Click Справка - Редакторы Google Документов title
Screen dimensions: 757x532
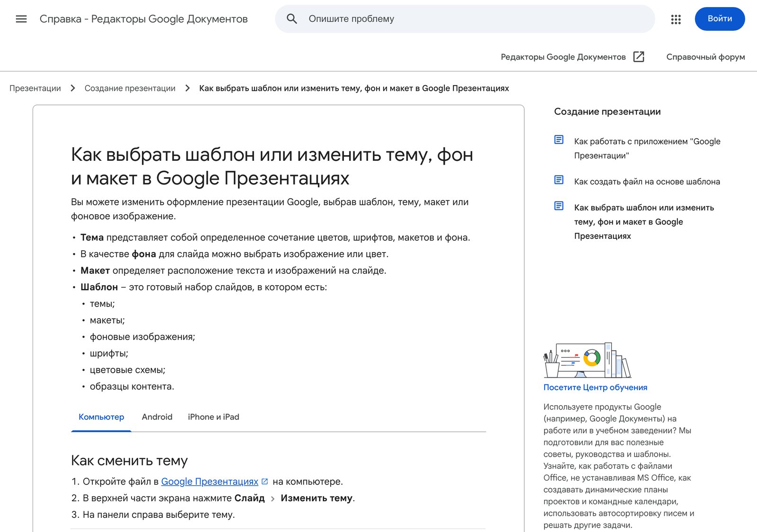(x=144, y=19)
